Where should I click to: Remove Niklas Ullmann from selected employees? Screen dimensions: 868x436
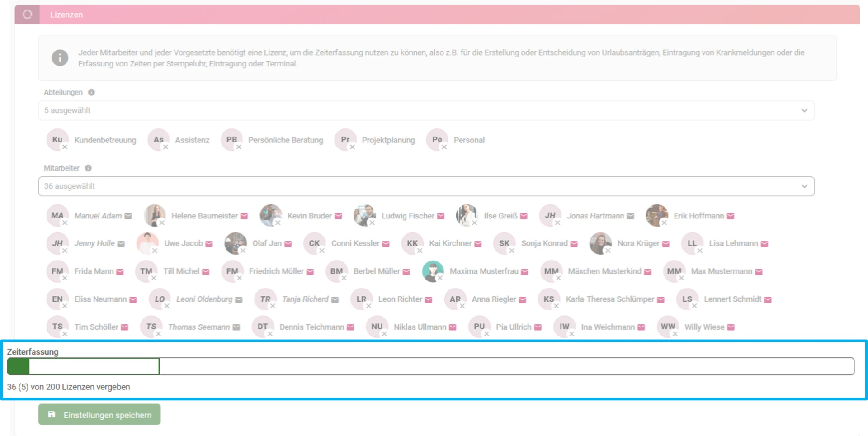click(384, 334)
